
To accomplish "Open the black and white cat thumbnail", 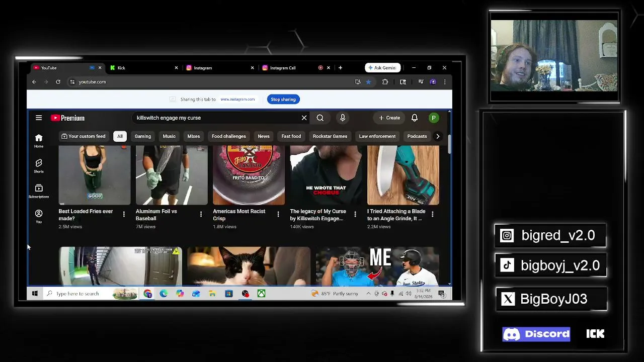I will point(249,266).
